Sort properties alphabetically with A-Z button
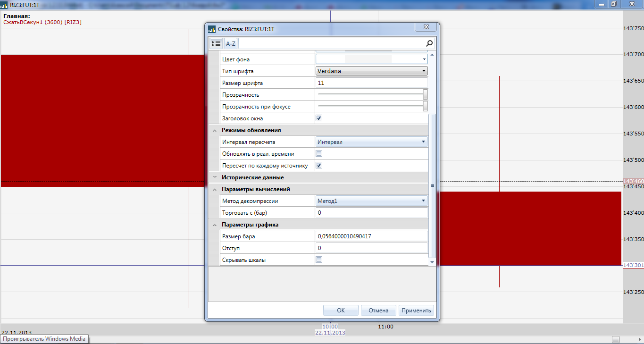The width and height of the screenshot is (644, 344). click(231, 43)
